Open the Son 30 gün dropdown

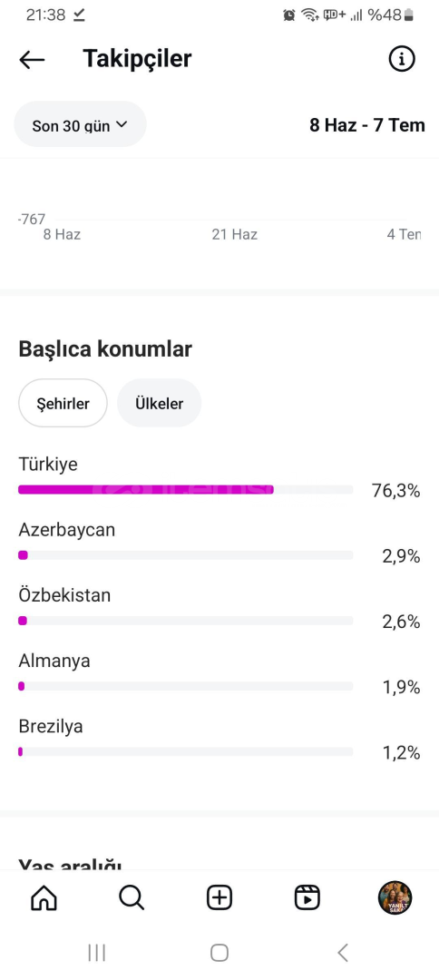point(80,124)
